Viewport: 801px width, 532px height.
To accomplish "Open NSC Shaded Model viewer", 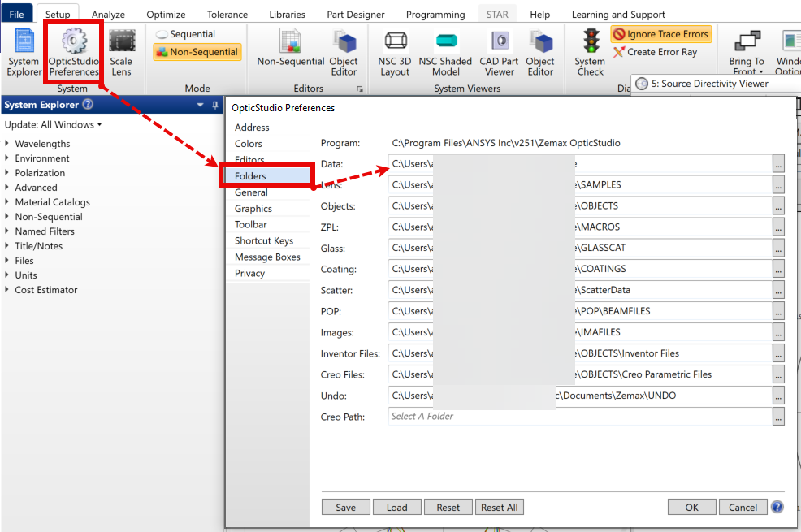I will point(445,53).
